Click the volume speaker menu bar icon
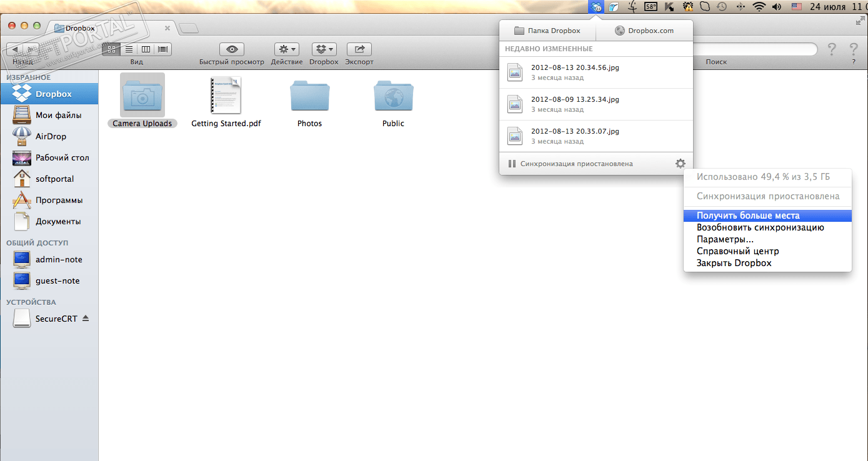The image size is (868, 461). click(777, 7)
